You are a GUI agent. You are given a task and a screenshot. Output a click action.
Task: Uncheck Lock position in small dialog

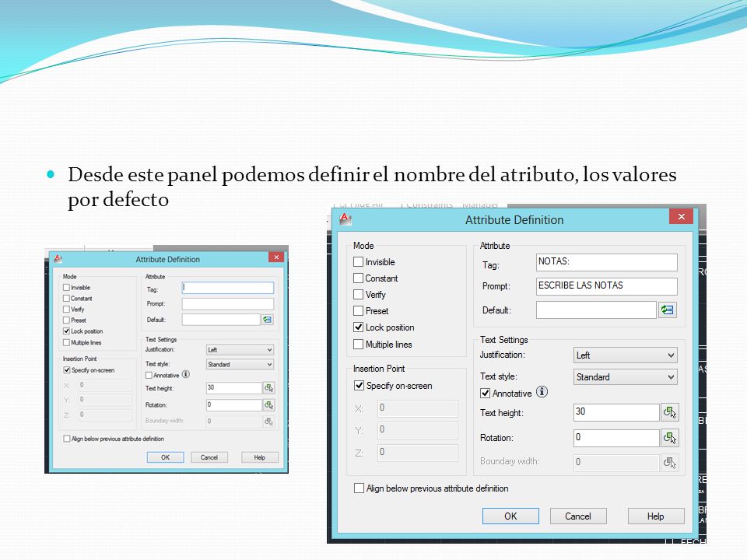[x=67, y=331]
